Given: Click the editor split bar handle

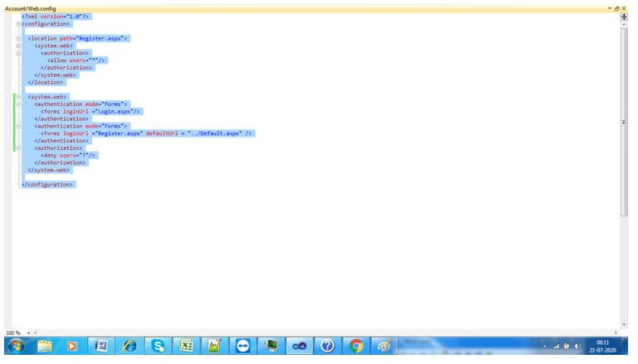Looking at the screenshot, I should click(624, 17).
